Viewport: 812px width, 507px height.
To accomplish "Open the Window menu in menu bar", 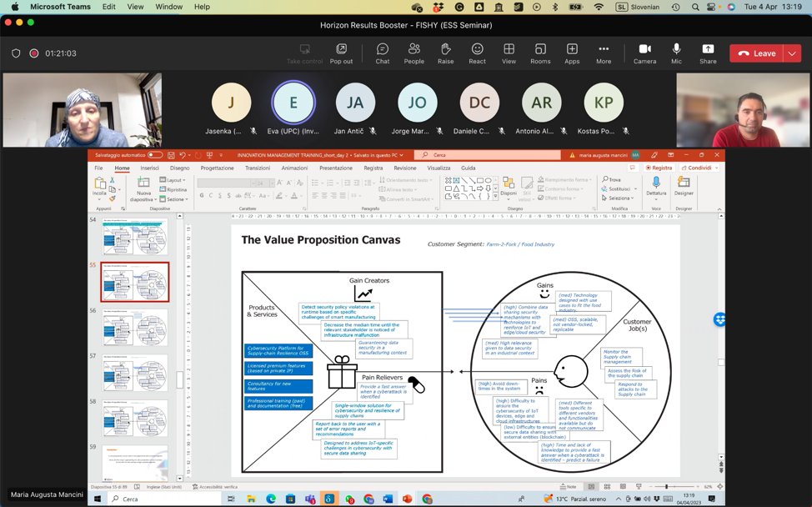I will (x=169, y=7).
